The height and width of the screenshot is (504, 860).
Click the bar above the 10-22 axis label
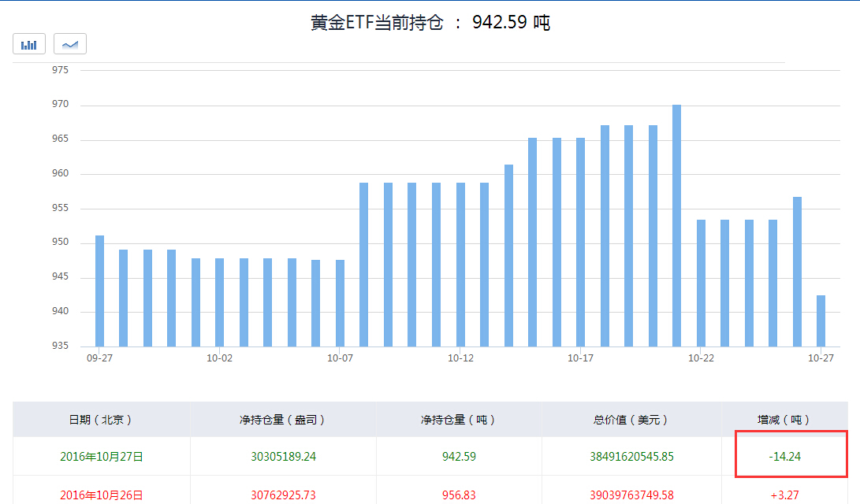click(701, 283)
